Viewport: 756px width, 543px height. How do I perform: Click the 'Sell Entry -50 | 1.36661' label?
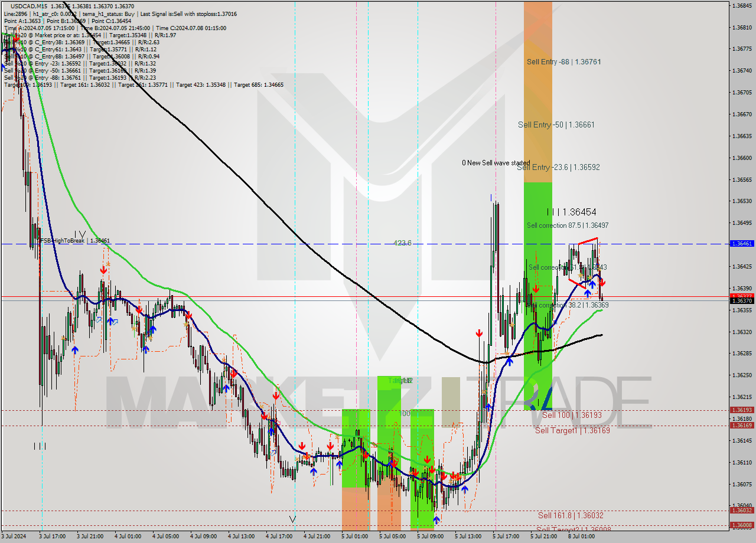pos(556,125)
